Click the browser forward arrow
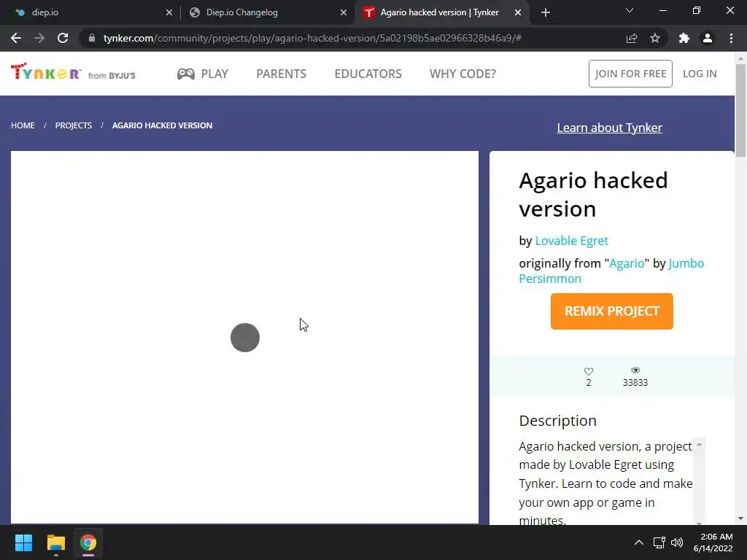Screen dimensions: 747x560 [x=39, y=38]
